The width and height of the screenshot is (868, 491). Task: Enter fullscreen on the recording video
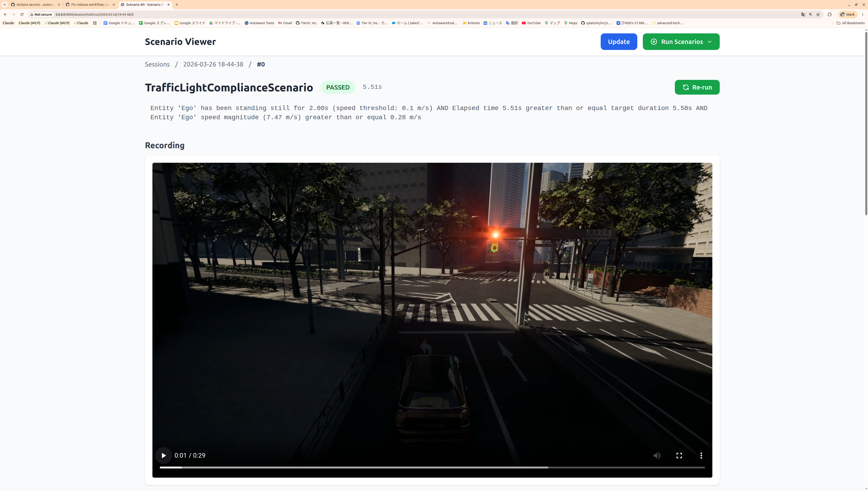(x=679, y=455)
